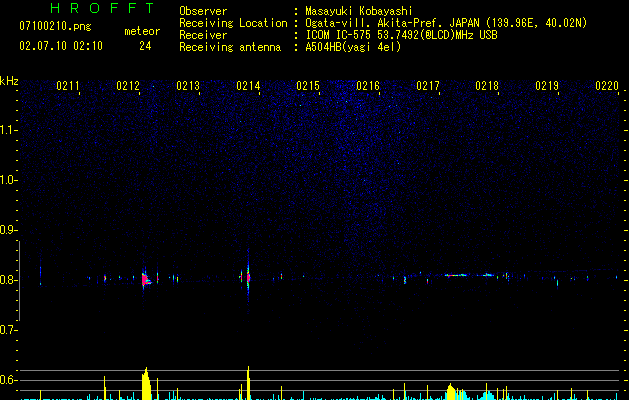Click the yellow intensity spike at 0214
Screen dimensions: 629x400
(x=248, y=383)
